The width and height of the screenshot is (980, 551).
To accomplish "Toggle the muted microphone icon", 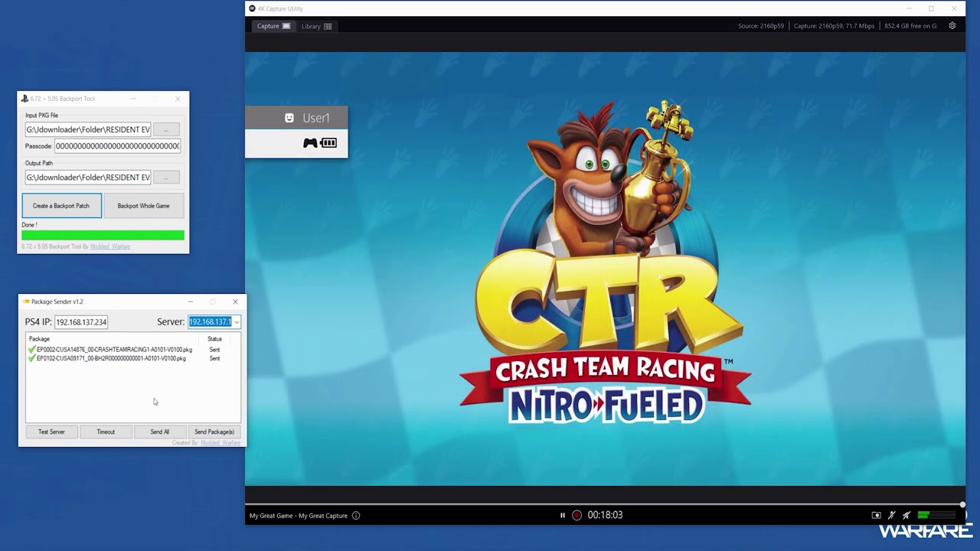I will point(891,515).
